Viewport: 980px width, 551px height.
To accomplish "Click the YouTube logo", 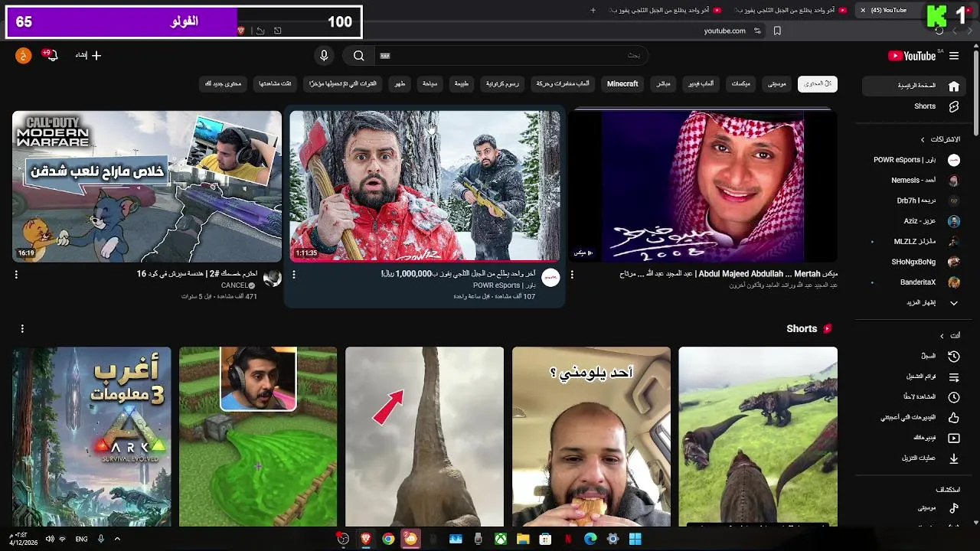I will point(912,56).
